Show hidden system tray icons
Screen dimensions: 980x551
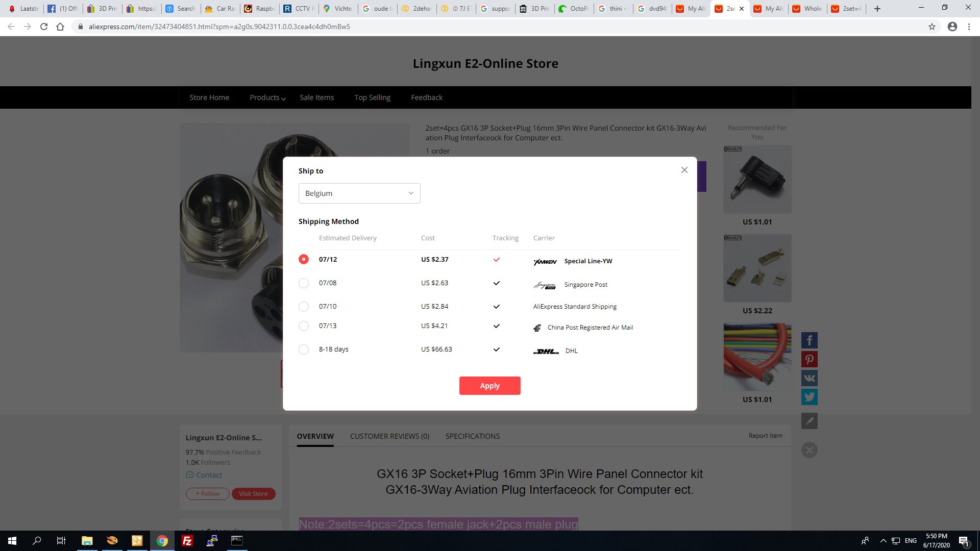[883, 541]
